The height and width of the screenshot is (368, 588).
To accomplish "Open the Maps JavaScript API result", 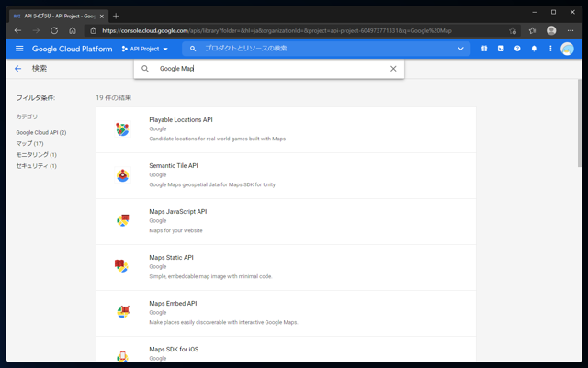I will tap(286, 222).
